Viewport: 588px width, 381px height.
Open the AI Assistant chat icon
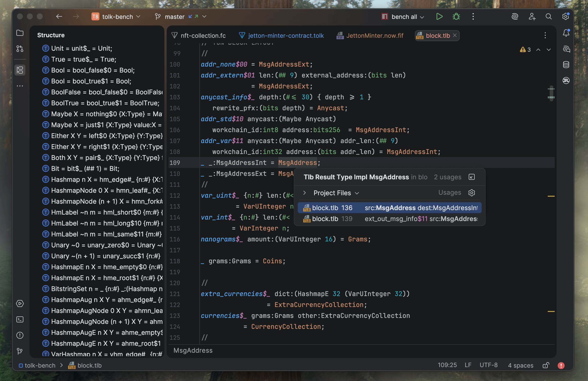point(566,49)
